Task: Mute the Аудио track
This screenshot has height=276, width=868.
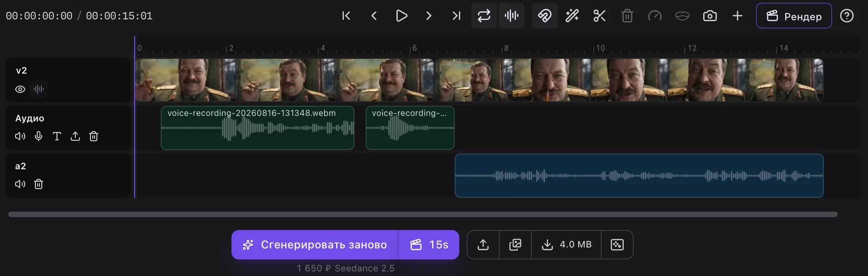Action: 20,136
